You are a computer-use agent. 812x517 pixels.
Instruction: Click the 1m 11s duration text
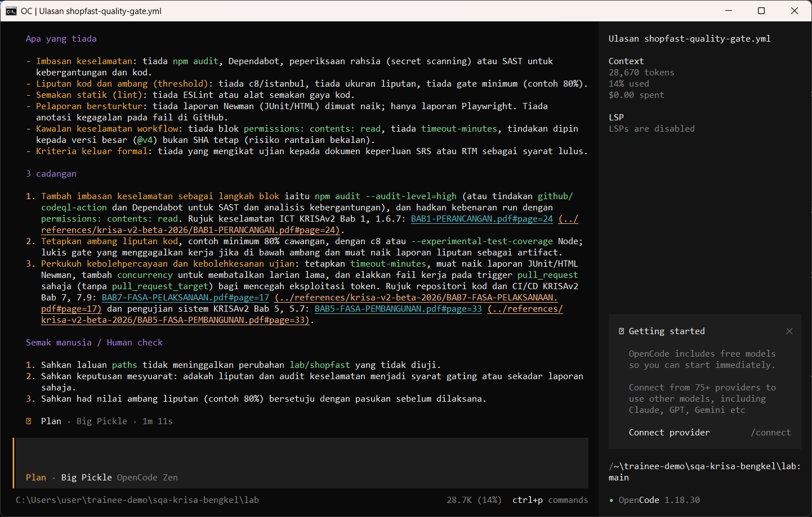(158, 421)
